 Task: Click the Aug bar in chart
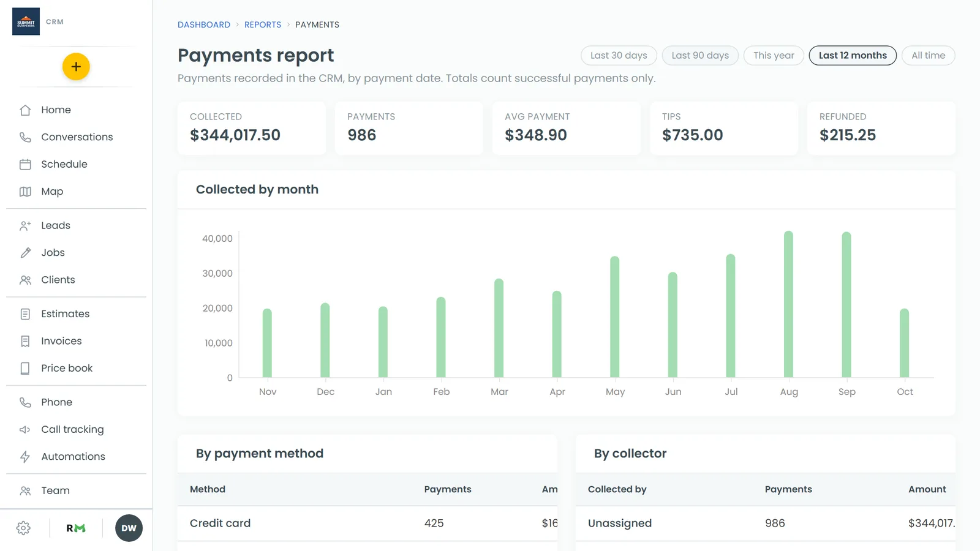coord(788,304)
